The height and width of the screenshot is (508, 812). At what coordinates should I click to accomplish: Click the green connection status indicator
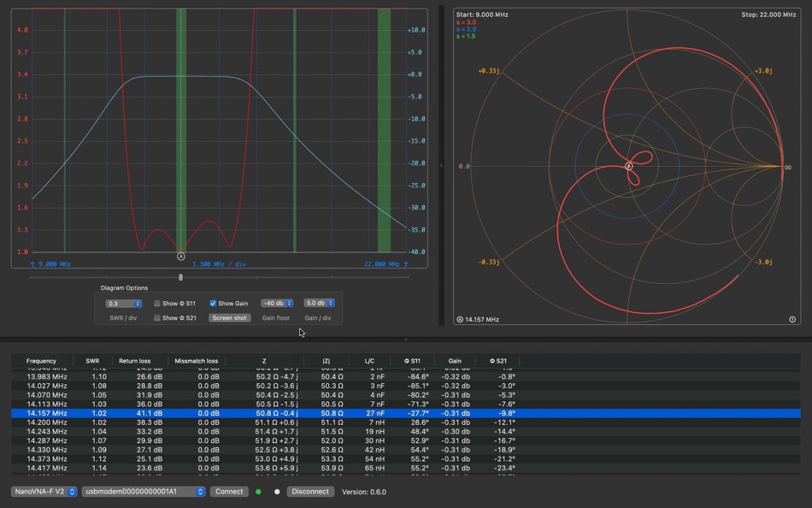[258, 492]
